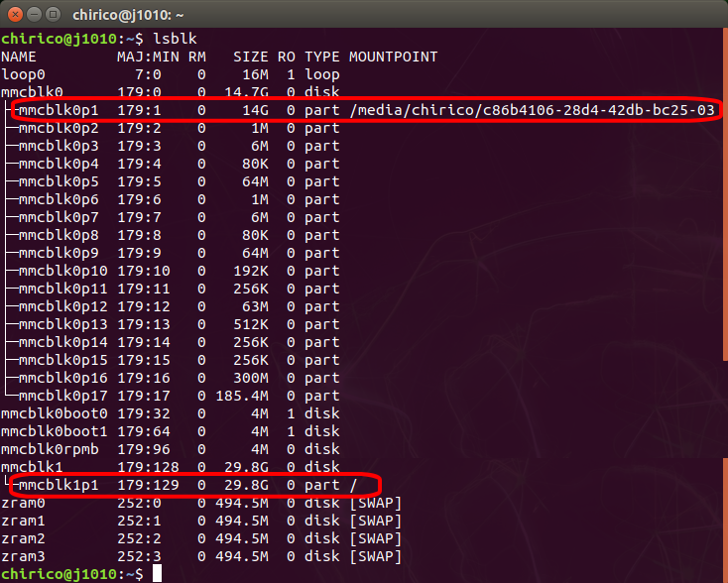Viewport: 728px width, 583px height.
Task: Select the mmcblk0p1 partition name
Action: click(x=58, y=110)
